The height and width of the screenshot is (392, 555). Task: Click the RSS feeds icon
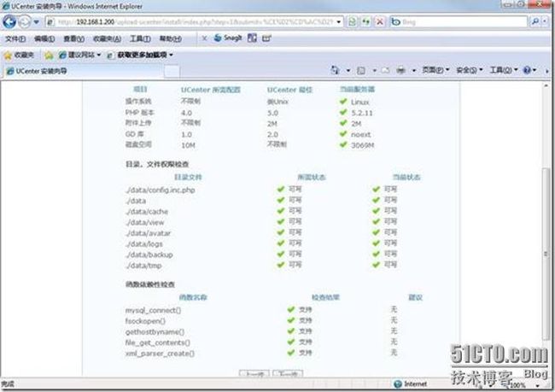(361, 71)
